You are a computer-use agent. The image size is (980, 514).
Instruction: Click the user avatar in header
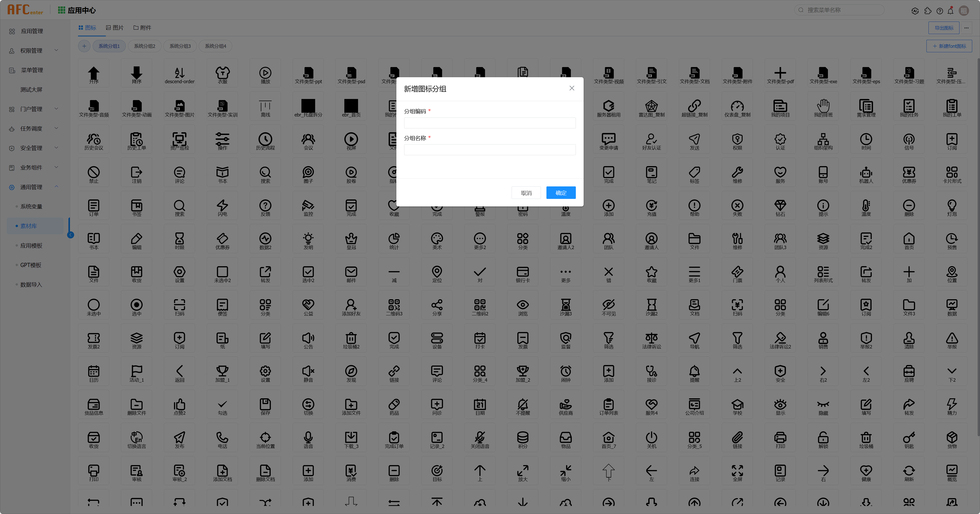964,11
